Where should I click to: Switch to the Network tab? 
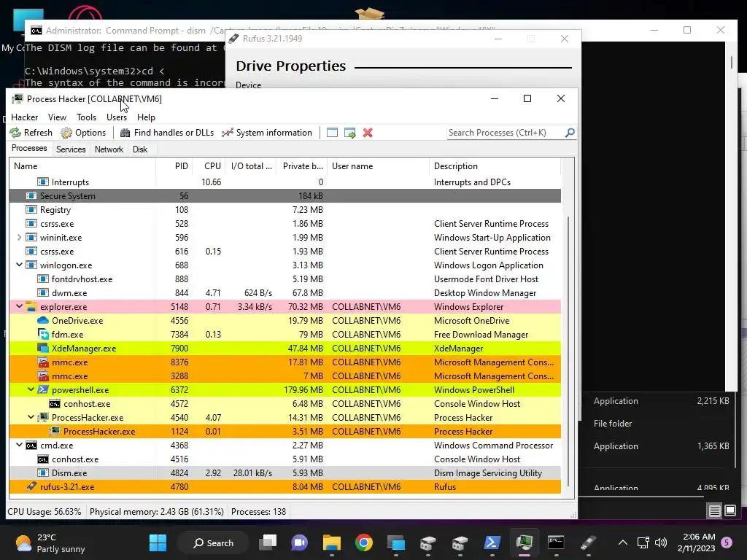[x=109, y=149]
